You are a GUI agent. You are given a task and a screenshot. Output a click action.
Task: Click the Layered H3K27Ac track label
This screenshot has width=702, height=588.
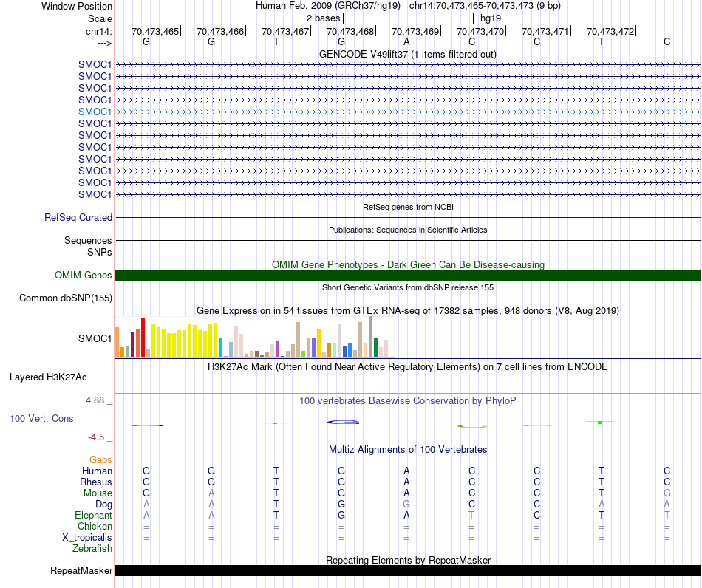click(48, 377)
